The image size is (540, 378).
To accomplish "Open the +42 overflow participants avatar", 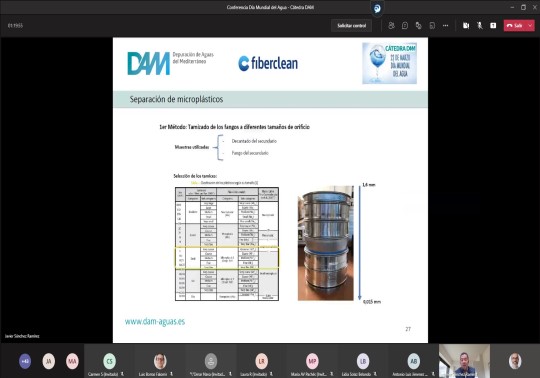I will tap(25, 361).
